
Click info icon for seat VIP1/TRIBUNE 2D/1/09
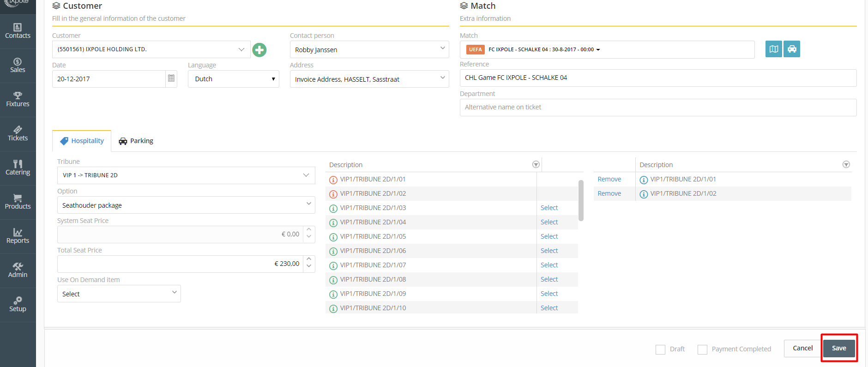point(333,294)
